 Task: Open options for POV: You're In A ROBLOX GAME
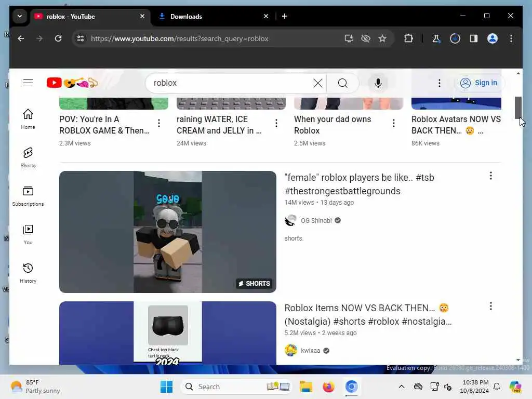tap(159, 123)
